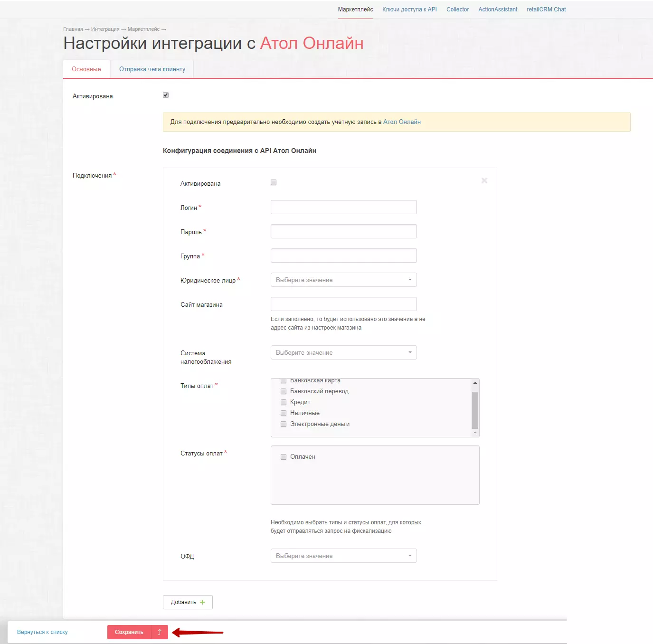
Task: Open the ОФД dropdown
Action: click(x=344, y=556)
